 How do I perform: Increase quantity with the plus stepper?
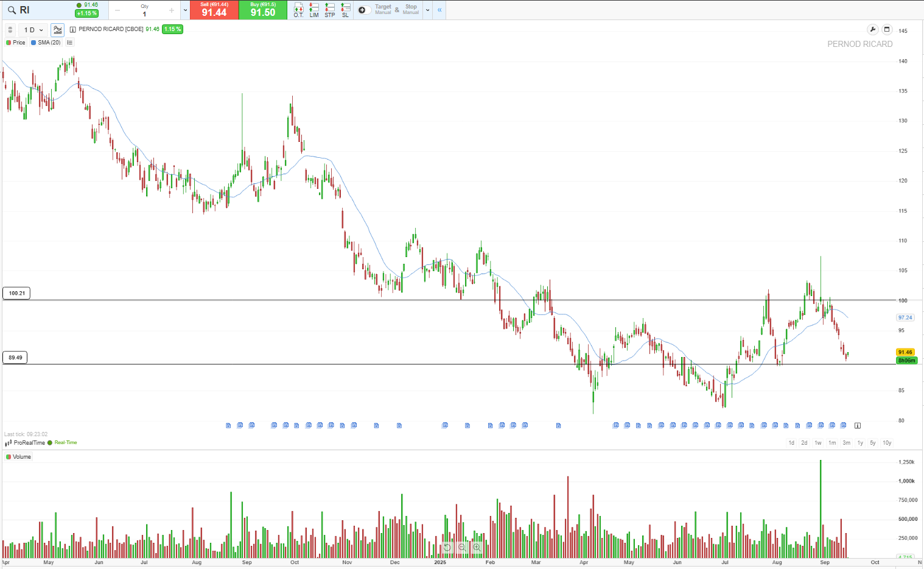click(172, 10)
